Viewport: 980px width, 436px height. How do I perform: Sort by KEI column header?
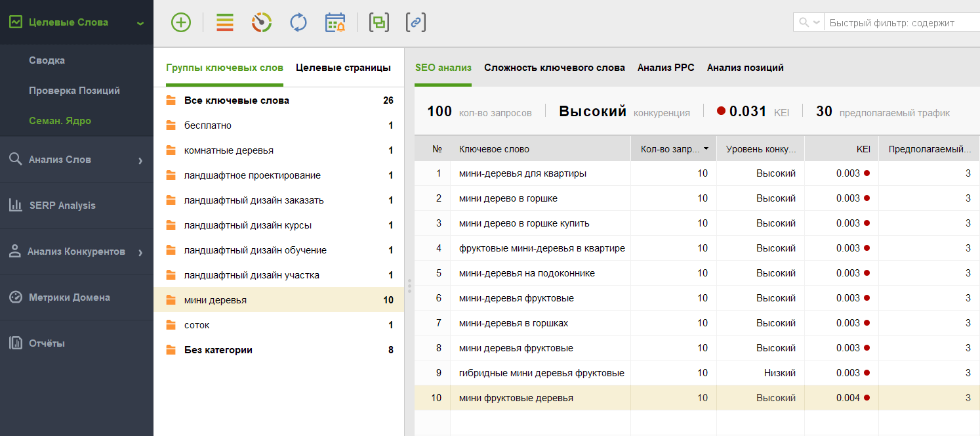point(842,149)
